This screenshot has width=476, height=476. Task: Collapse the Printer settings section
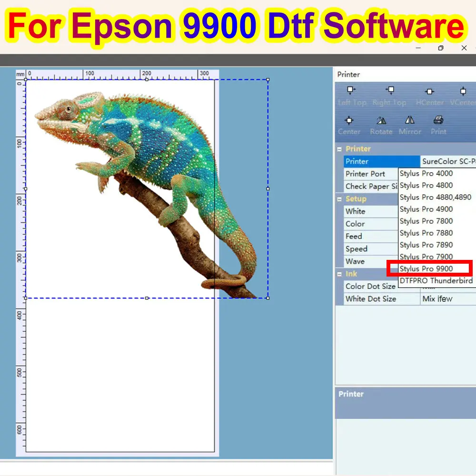(x=340, y=149)
